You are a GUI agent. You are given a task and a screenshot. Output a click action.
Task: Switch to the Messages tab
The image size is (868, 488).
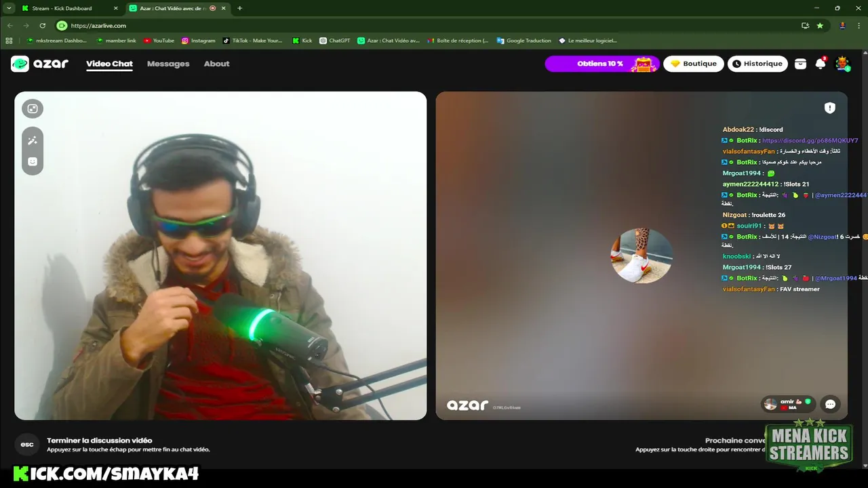[x=168, y=64]
